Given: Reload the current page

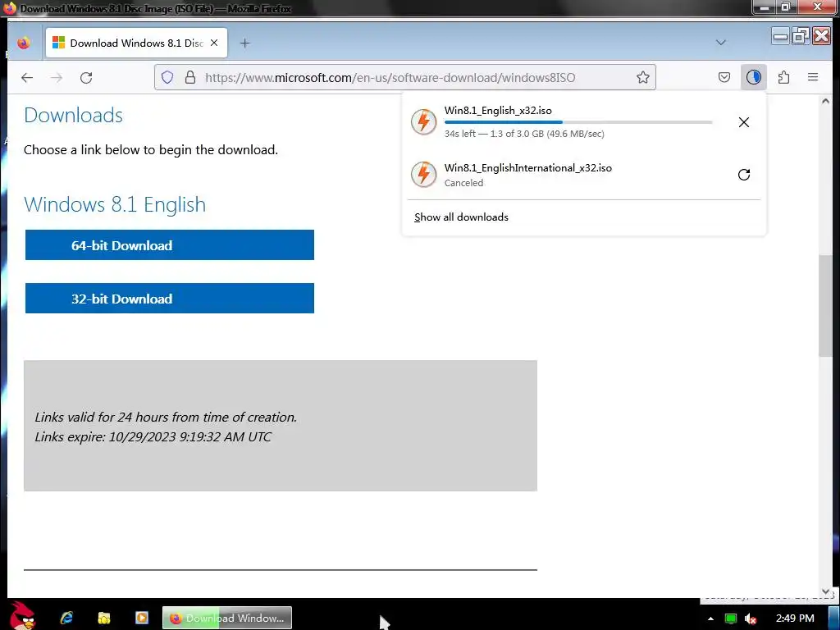Looking at the screenshot, I should (86, 78).
